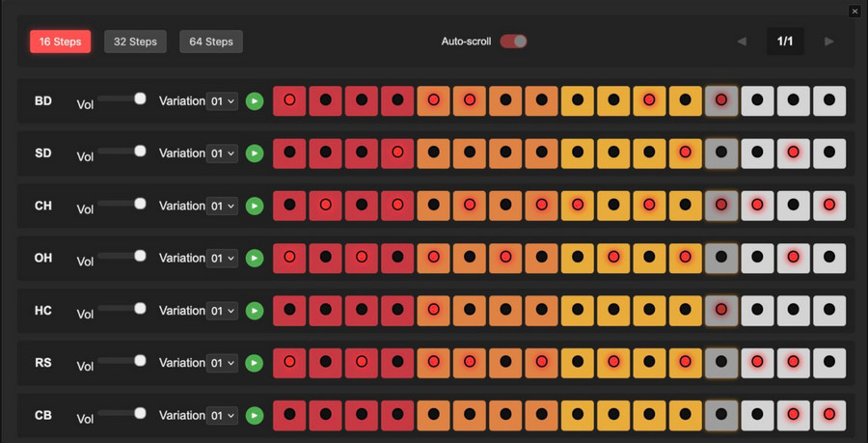This screenshot has height=443, width=868.
Task: Go to the next pattern page arrow
Action: tap(828, 42)
